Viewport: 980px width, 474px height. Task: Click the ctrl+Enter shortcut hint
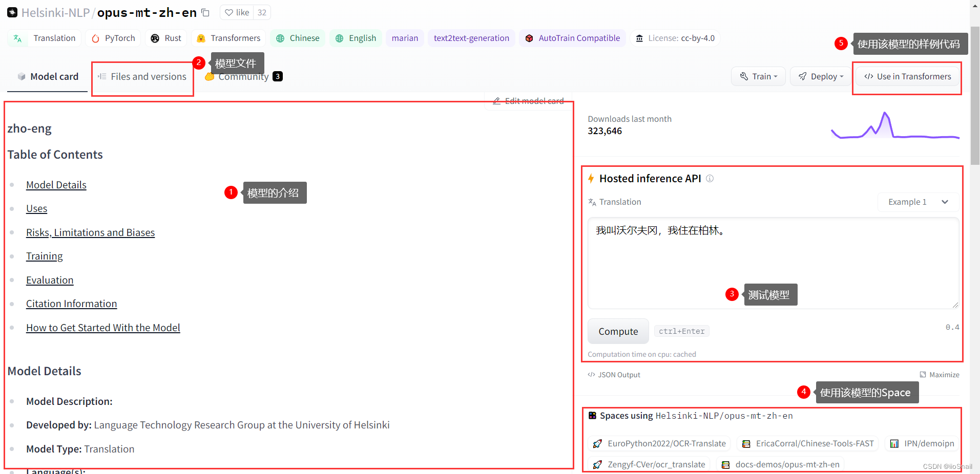click(x=681, y=332)
